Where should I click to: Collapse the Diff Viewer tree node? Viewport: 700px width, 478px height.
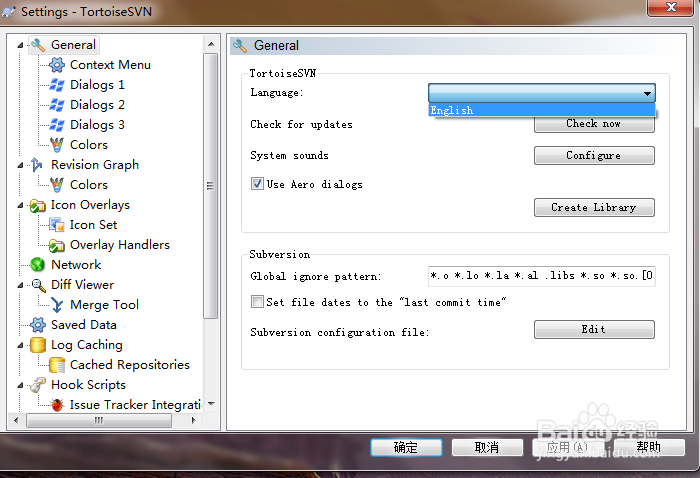pyautogui.click(x=20, y=285)
